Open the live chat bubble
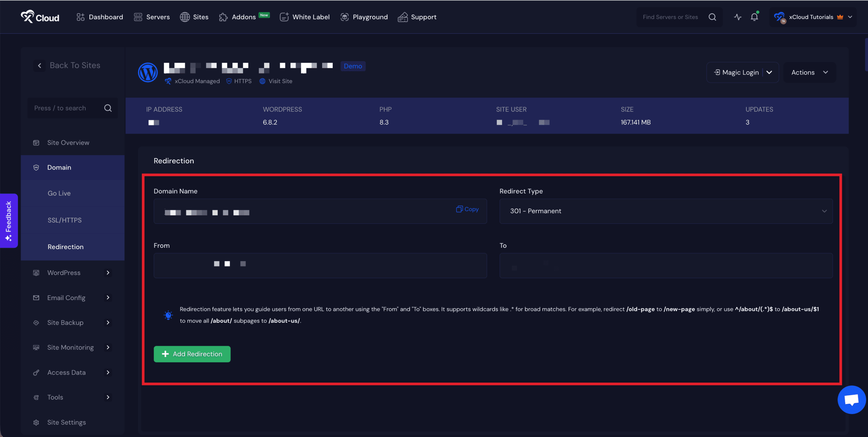 [x=851, y=400]
